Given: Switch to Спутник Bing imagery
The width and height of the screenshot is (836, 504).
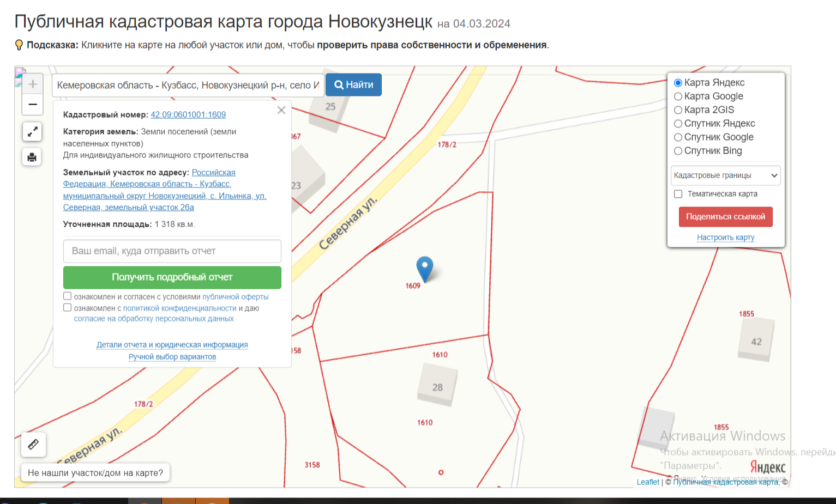Looking at the screenshot, I should coord(678,151).
